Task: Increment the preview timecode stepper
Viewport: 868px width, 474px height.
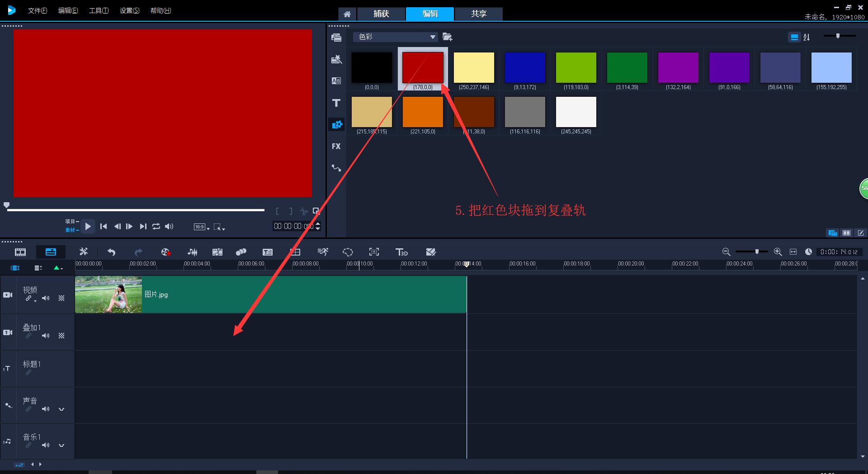Action: (318, 223)
